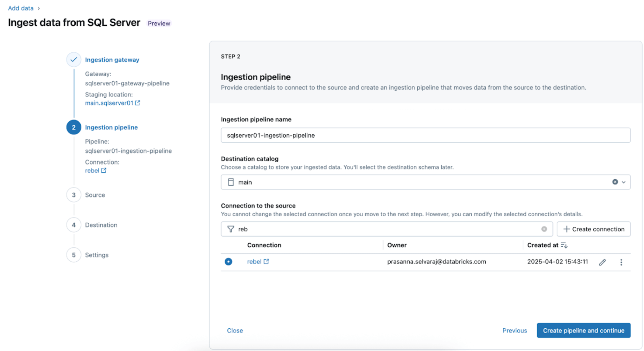
Task: Click the Ingestion pipeline name field
Action: [425, 135]
